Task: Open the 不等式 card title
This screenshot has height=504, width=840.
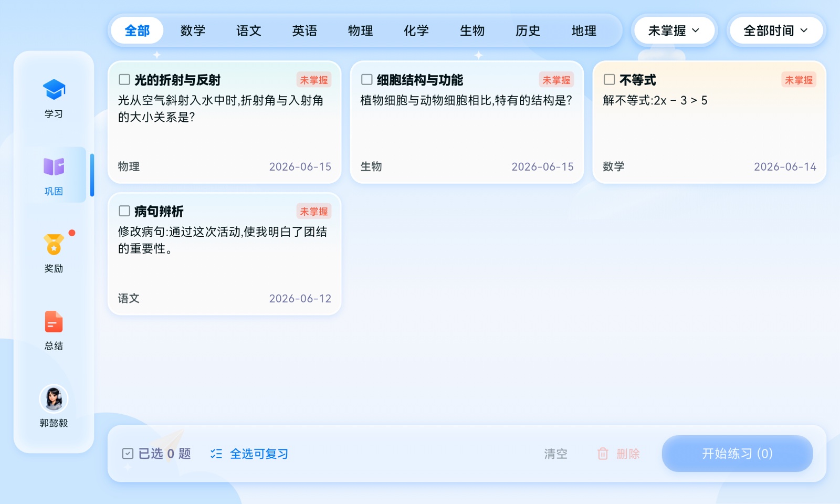Action: coord(638,80)
